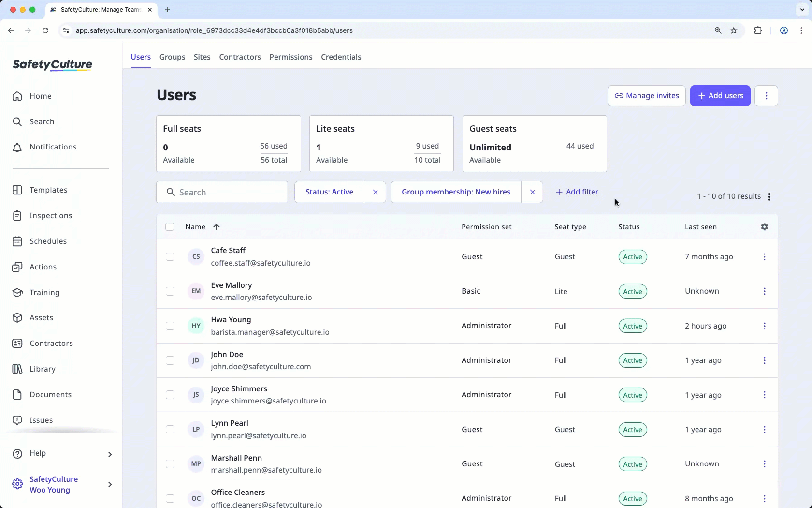The width and height of the screenshot is (812, 508).
Task: Open more options next to Add users
Action: pyautogui.click(x=766, y=96)
